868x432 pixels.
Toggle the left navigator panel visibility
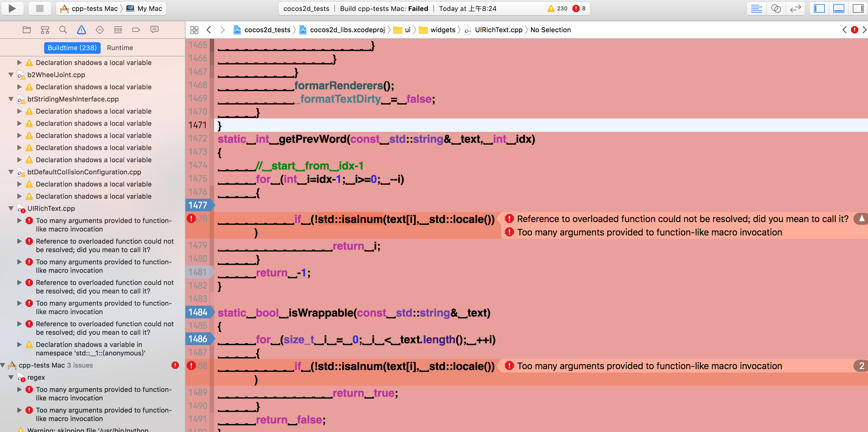pos(819,9)
